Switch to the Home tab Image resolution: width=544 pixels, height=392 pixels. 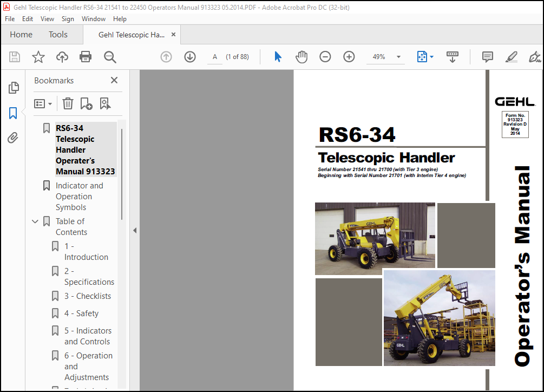coord(21,34)
